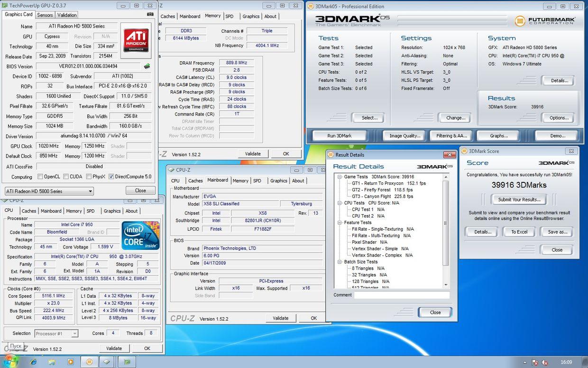This screenshot has height=368, width=588.
Task: Select the Pixel Shader N/A row
Action: pyautogui.click(x=369, y=242)
